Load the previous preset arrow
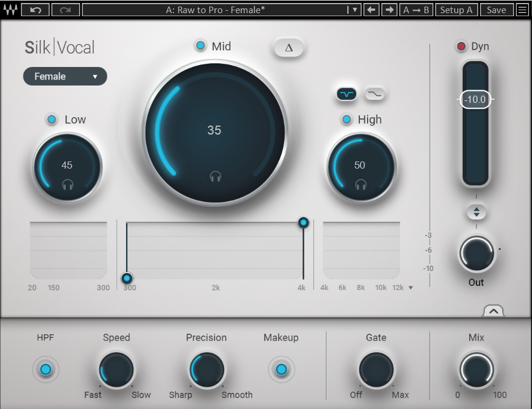Screen dimensions: 532x409 click(x=371, y=10)
